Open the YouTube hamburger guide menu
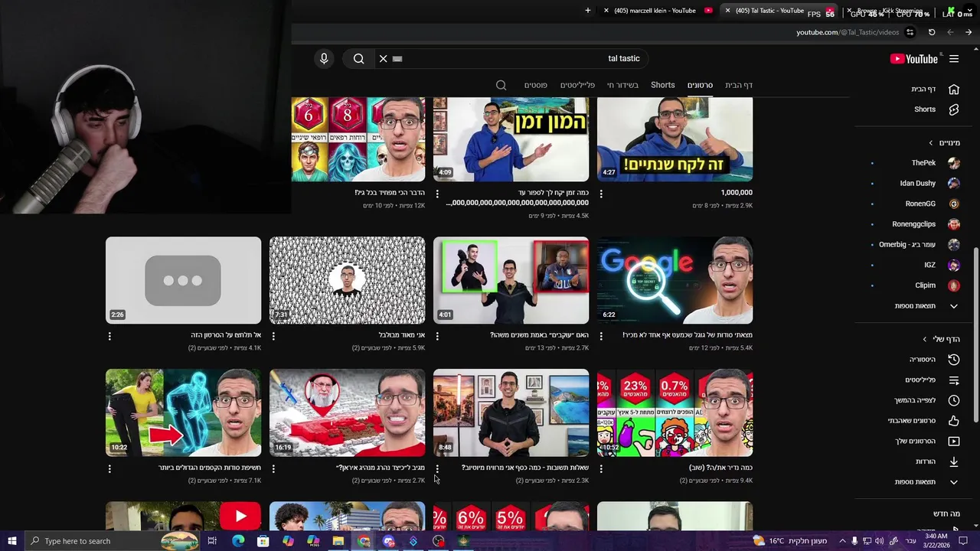Viewport: 980px width, 551px height. tap(954, 58)
